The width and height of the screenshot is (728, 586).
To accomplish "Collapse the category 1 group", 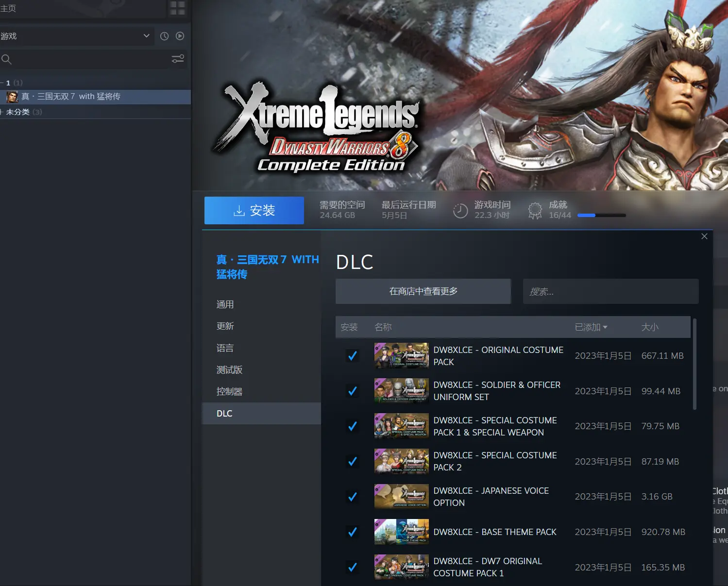I will pyautogui.click(x=2, y=83).
